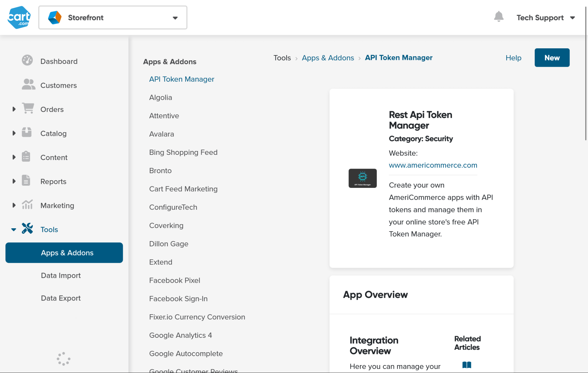The image size is (588, 373).
Task: Open the Facebook Pixel app
Action: [175, 280]
